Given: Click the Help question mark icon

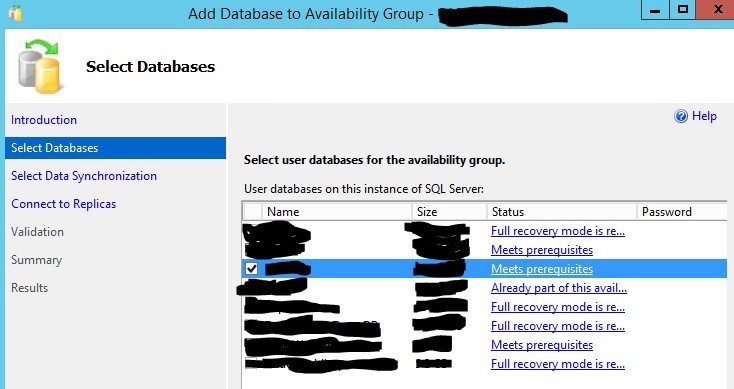Looking at the screenshot, I should tap(681, 116).
